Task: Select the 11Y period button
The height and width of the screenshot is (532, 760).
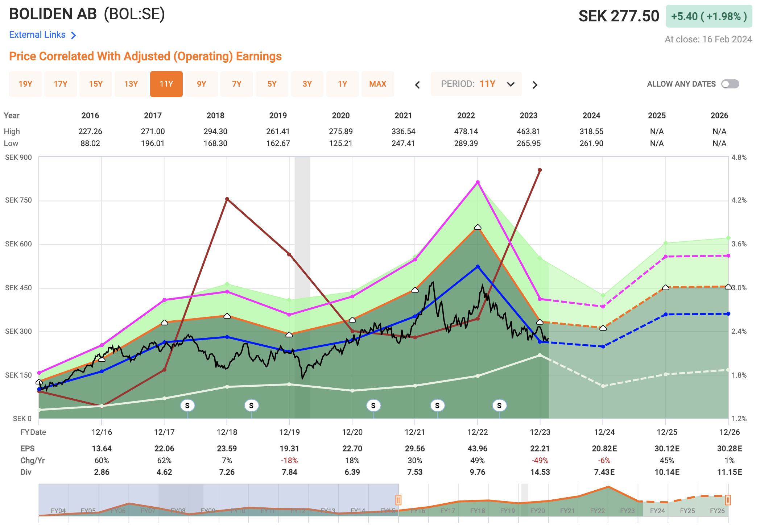Action: (166, 84)
